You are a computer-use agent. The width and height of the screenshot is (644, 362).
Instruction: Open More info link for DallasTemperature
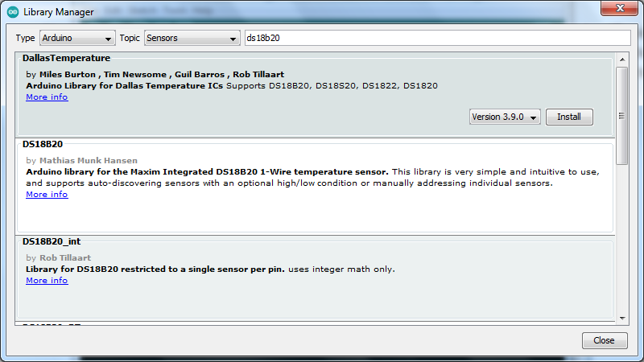coord(47,97)
